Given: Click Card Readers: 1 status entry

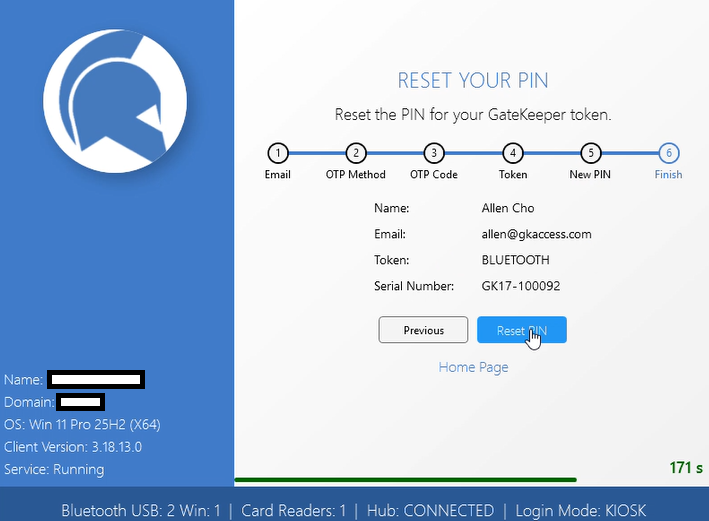Looking at the screenshot, I should tap(293, 511).
